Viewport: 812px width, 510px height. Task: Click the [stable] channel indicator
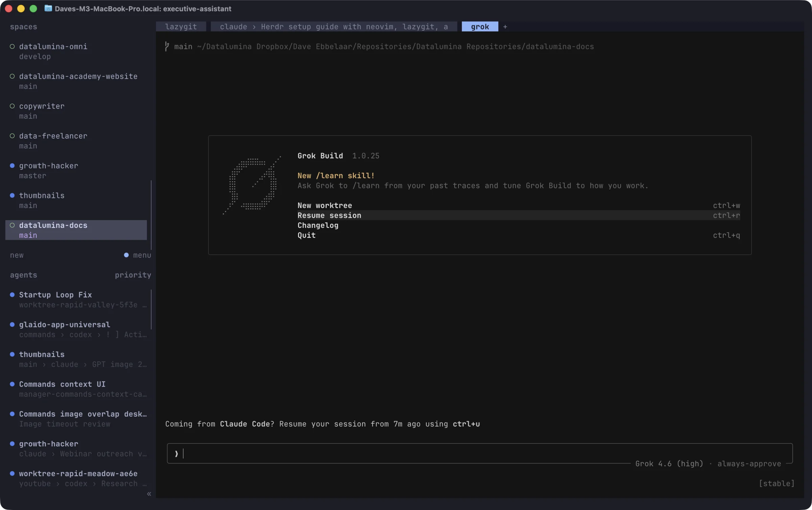[x=776, y=483]
